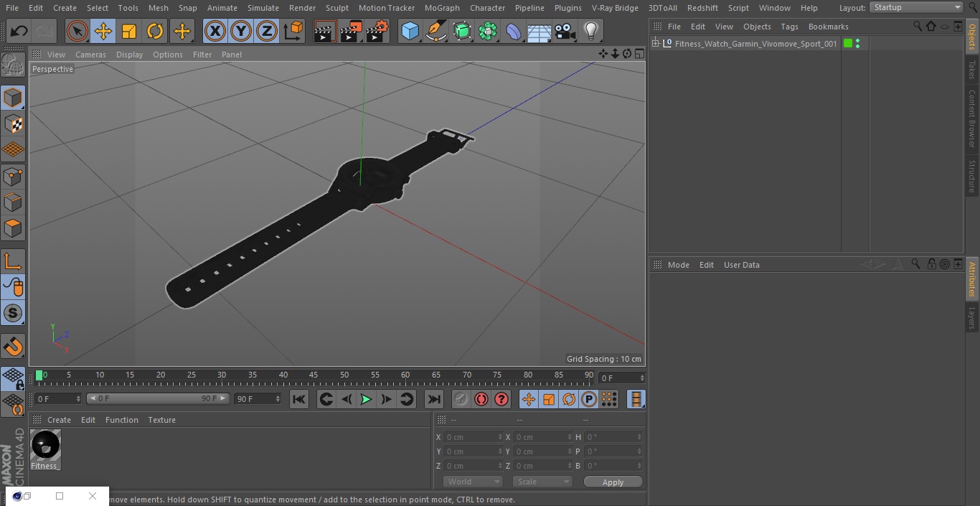Click Make Editable icon in left toolbar
Image resolution: width=980 pixels, height=506 pixels.
[x=13, y=66]
